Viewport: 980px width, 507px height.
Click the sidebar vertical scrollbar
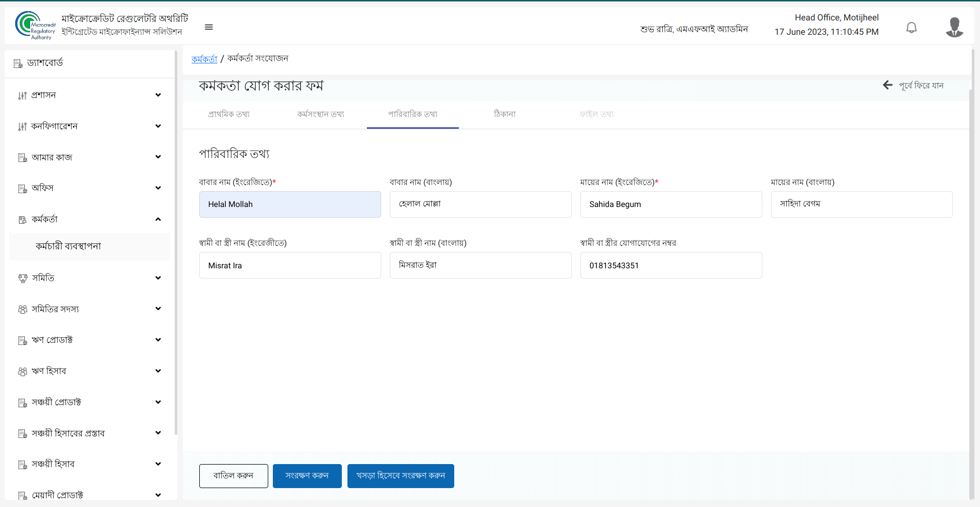pos(176,243)
